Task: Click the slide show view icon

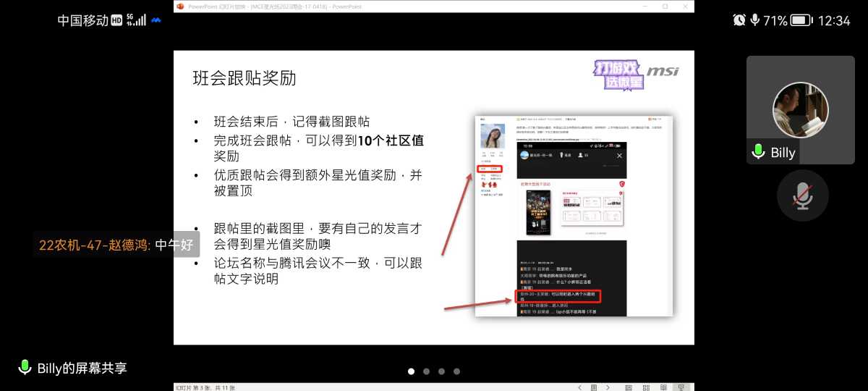Action: pyautogui.click(x=681, y=387)
